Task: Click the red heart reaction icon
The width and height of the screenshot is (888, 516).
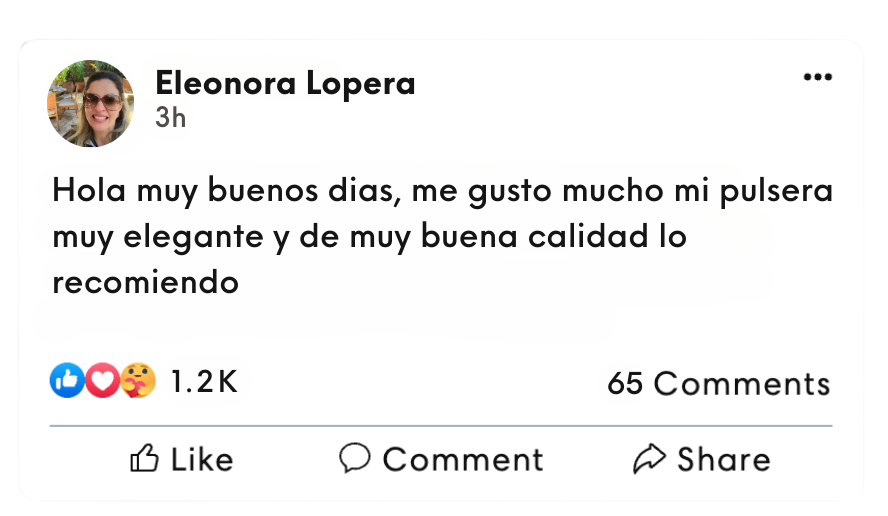Action: pos(103,380)
